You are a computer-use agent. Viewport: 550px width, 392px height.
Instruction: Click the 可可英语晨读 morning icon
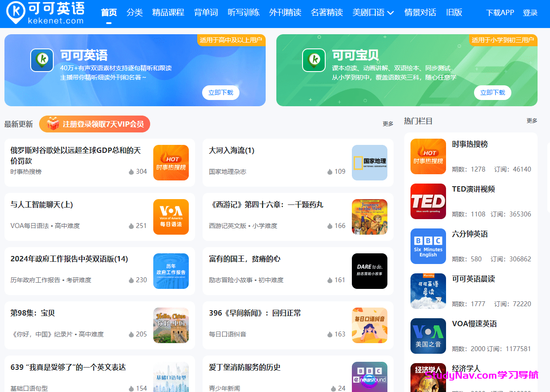click(428, 291)
